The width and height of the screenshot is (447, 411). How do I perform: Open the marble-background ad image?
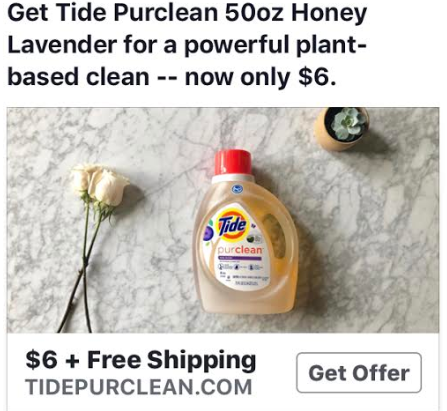[223, 220]
